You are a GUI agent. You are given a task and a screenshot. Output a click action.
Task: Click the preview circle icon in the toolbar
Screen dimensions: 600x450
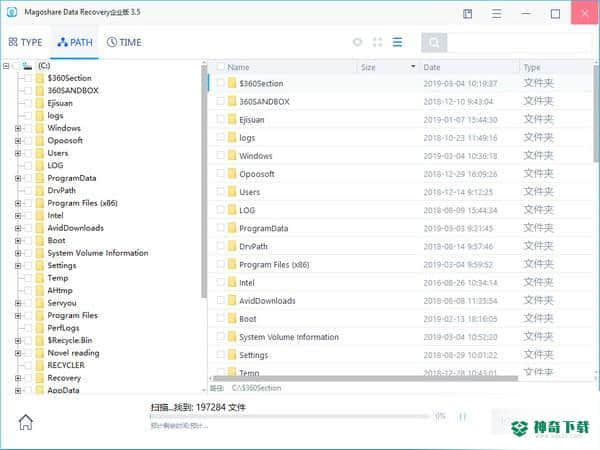click(x=357, y=42)
